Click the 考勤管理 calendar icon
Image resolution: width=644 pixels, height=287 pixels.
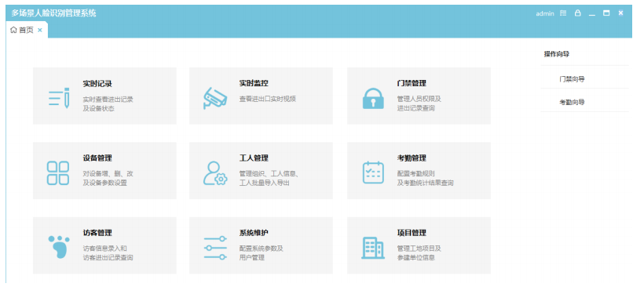[373, 173]
